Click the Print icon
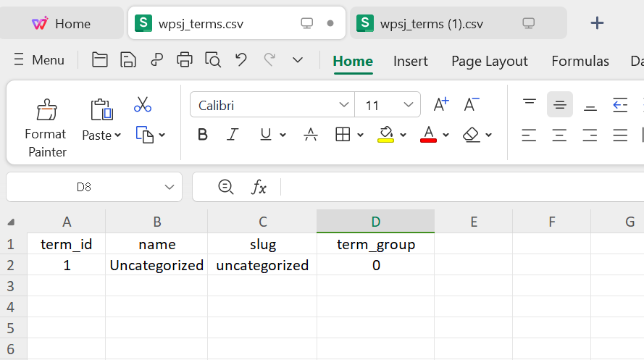Viewport: 644px width, 360px height. click(185, 60)
